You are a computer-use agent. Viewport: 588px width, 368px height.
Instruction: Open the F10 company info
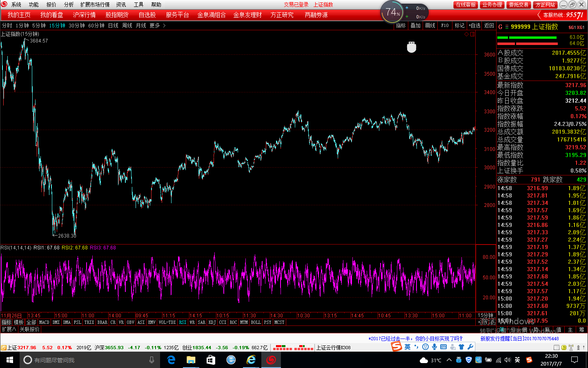(445, 25)
